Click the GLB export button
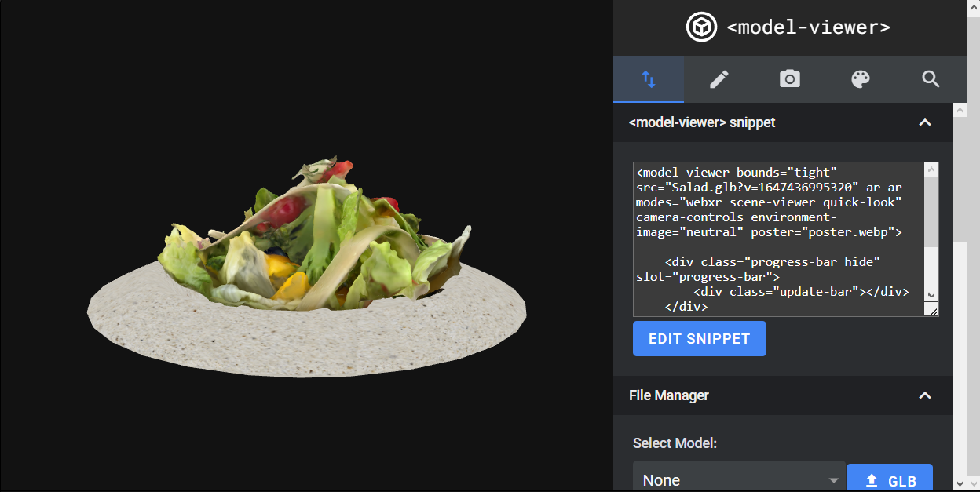Image resolution: width=980 pixels, height=492 pixels. [890, 479]
